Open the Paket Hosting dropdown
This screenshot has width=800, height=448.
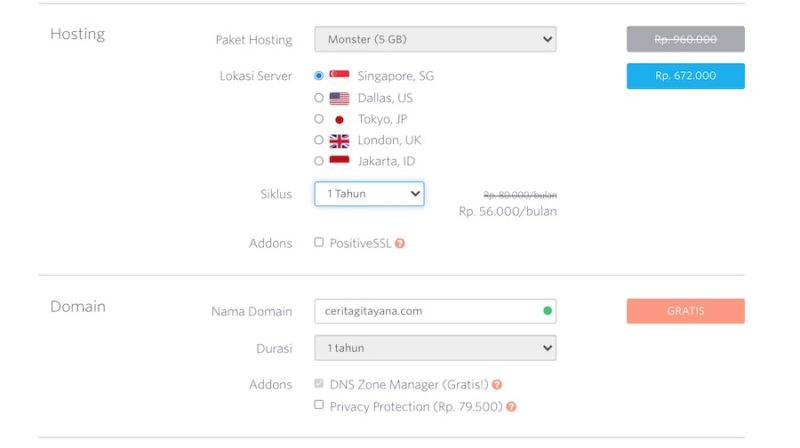point(435,39)
